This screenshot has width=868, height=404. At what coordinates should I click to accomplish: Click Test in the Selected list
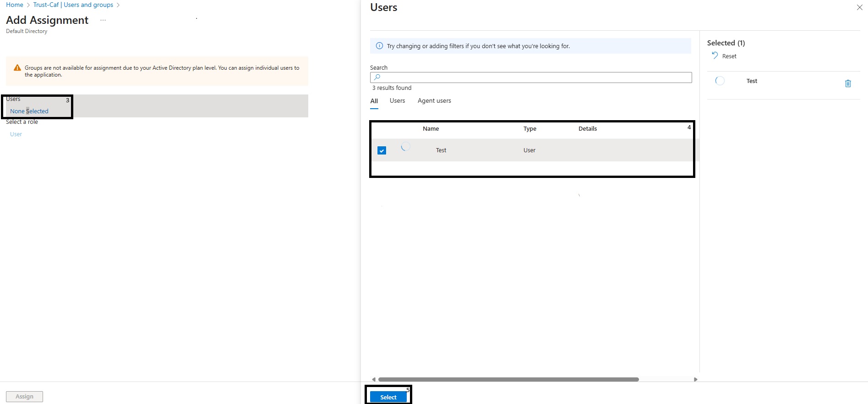point(752,81)
